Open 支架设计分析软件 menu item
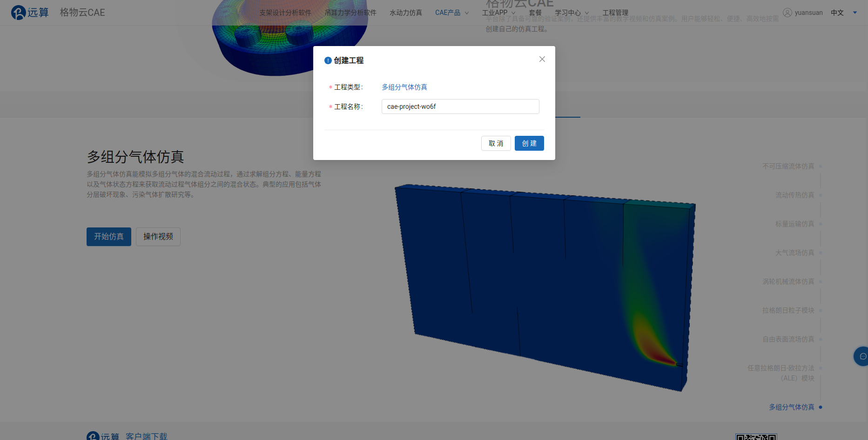The height and width of the screenshot is (440, 868). (285, 13)
